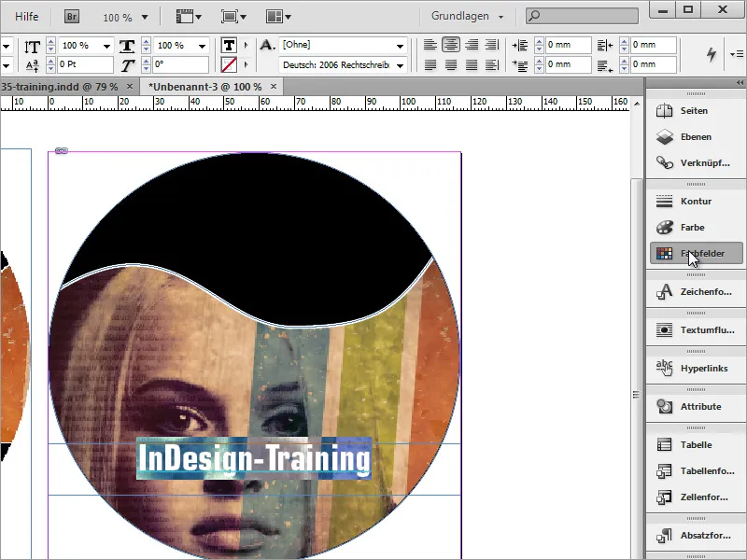Viewport: 747px width, 560px height.
Task: Expand the vertical scale percentage dropdown
Action: (106, 46)
